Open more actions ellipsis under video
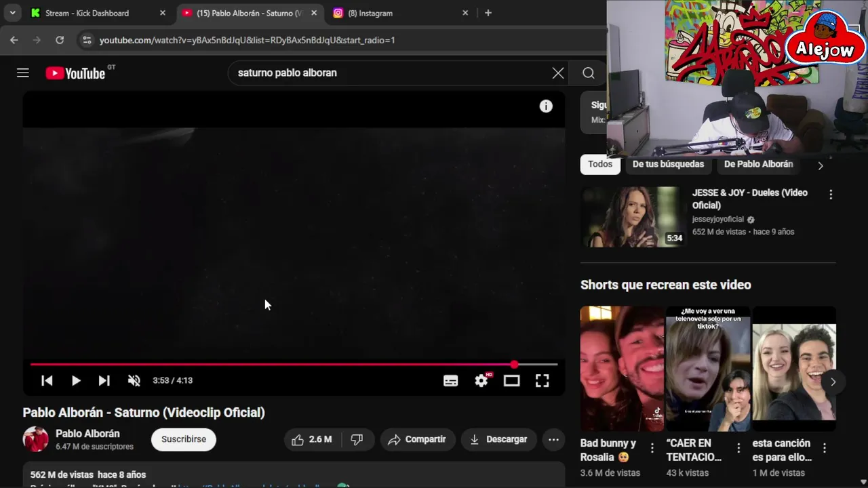868x488 pixels. (x=553, y=440)
